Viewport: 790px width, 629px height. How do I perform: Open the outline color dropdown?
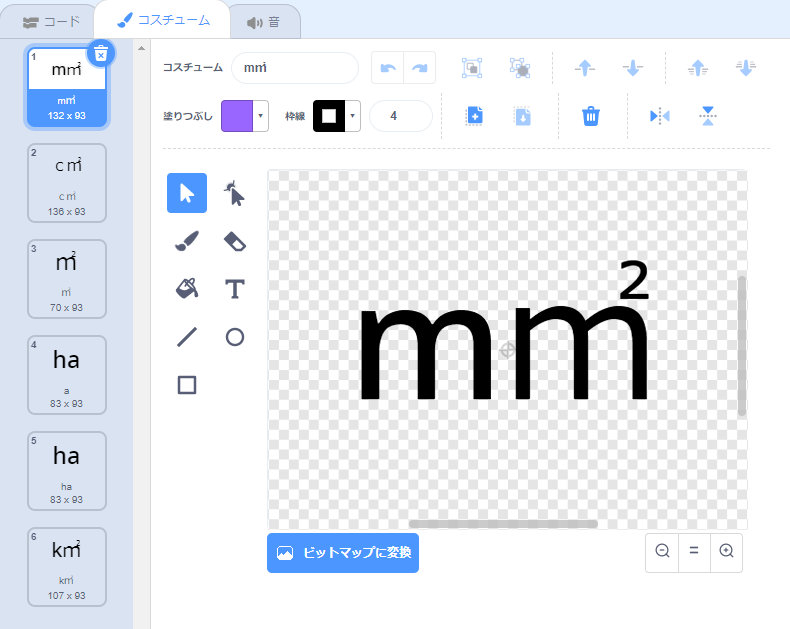353,116
